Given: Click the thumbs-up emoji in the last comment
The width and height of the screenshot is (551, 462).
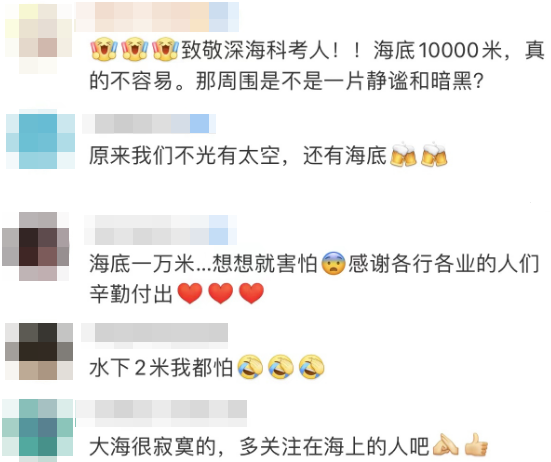Looking at the screenshot, I should click(x=476, y=445).
